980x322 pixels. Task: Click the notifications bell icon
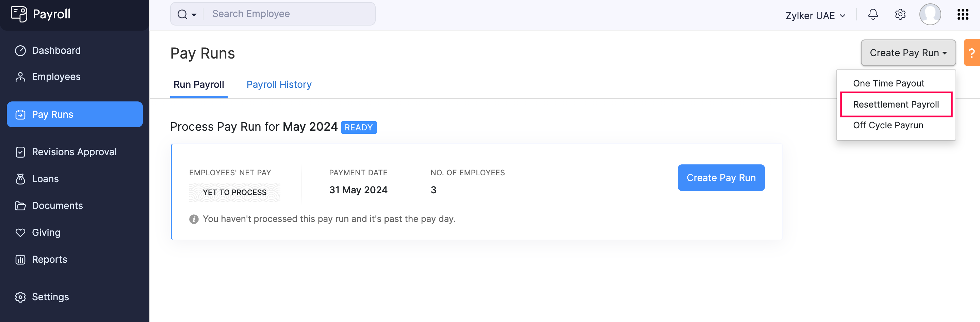pyautogui.click(x=873, y=14)
